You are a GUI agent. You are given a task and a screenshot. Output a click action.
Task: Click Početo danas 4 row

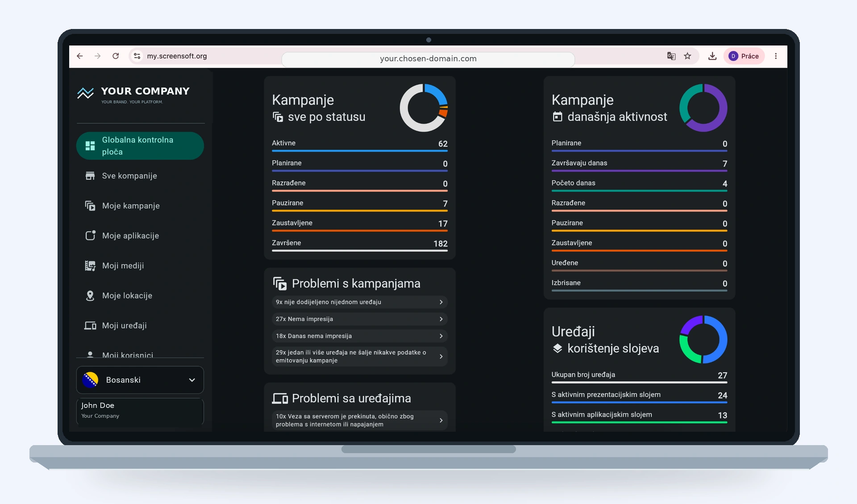point(639,185)
